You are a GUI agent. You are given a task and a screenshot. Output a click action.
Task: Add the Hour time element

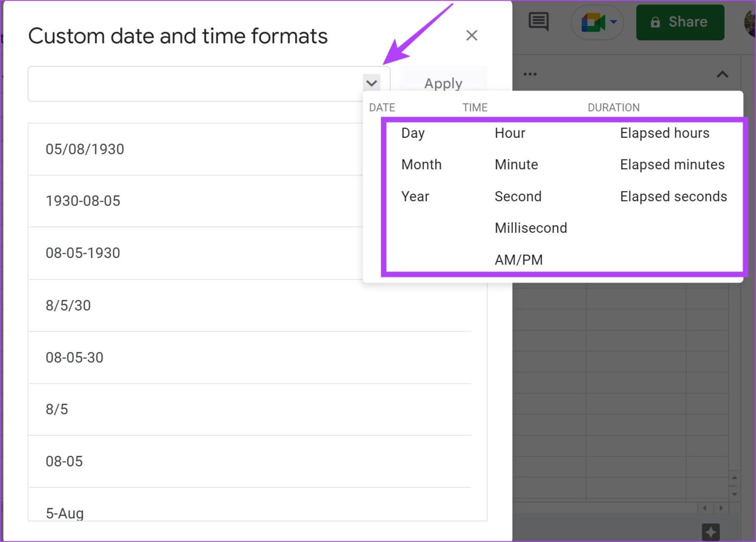509,133
